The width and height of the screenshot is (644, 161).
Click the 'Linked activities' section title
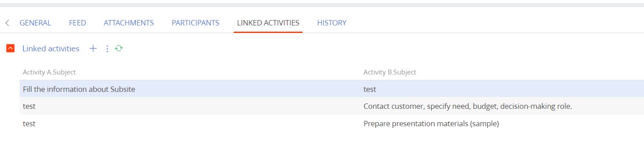[51, 49]
